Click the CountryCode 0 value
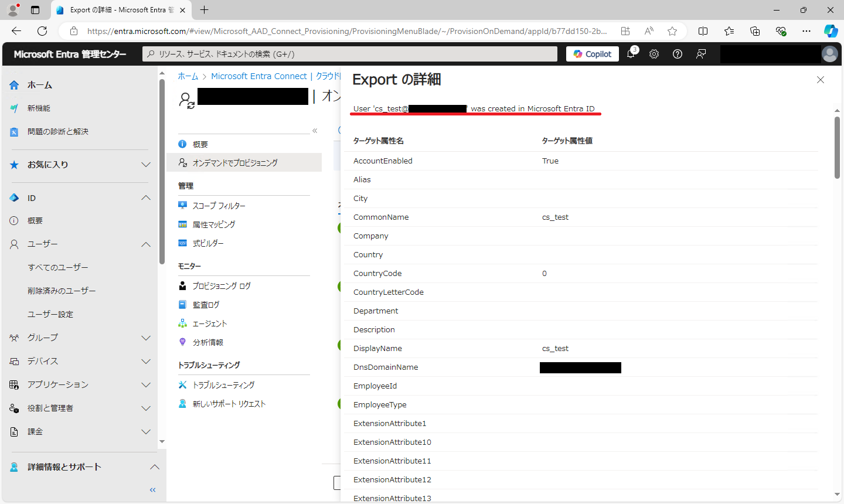 [544, 274]
